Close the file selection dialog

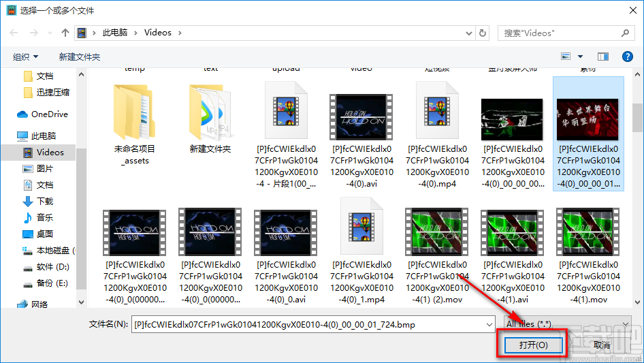pos(633,10)
